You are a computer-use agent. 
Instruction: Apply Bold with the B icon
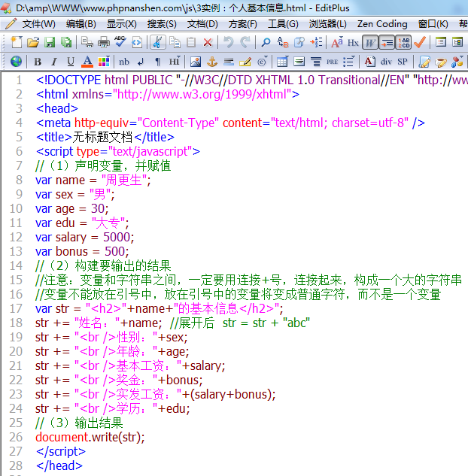pyautogui.click(x=38, y=62)
